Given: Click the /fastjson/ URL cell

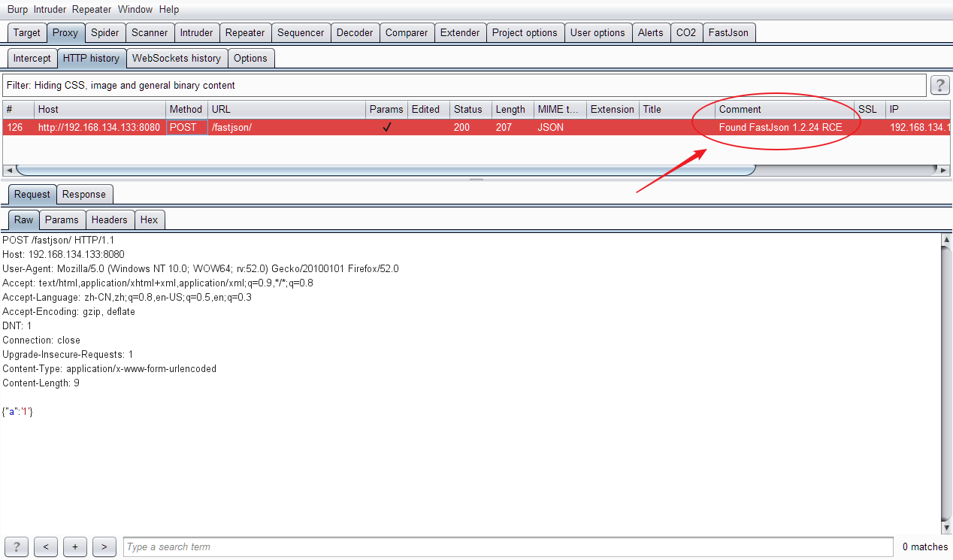Looking at the screenshot, I should pos(286,127).
